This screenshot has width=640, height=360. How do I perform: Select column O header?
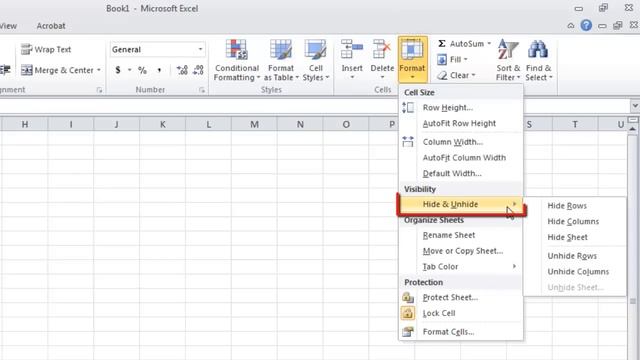pos(346,124)
